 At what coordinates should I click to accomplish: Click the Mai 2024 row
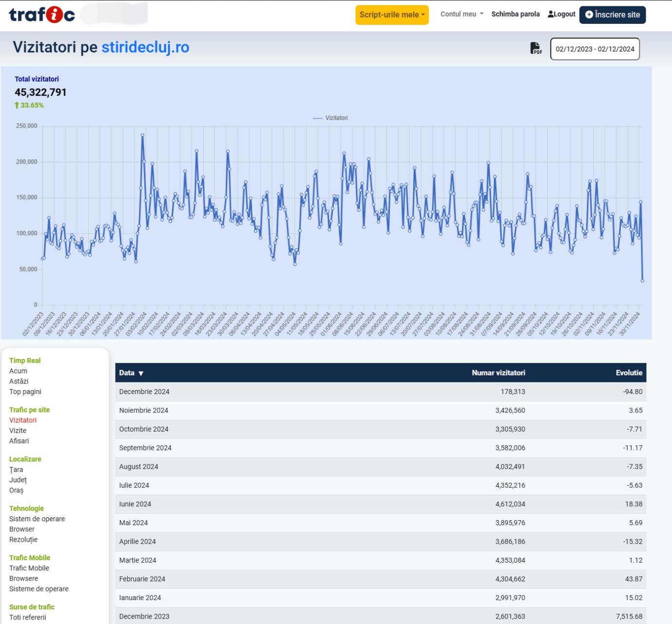coord(381,523)
